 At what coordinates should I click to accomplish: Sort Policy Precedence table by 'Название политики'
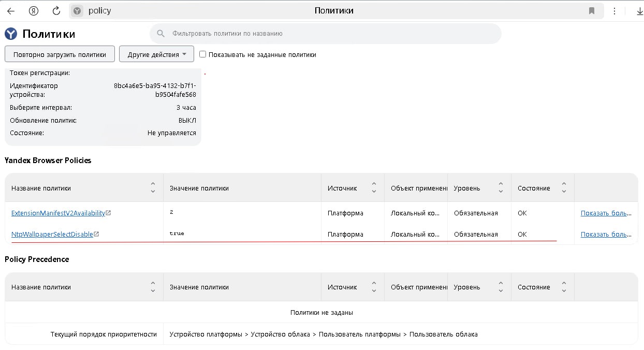(x=153, y=287)
